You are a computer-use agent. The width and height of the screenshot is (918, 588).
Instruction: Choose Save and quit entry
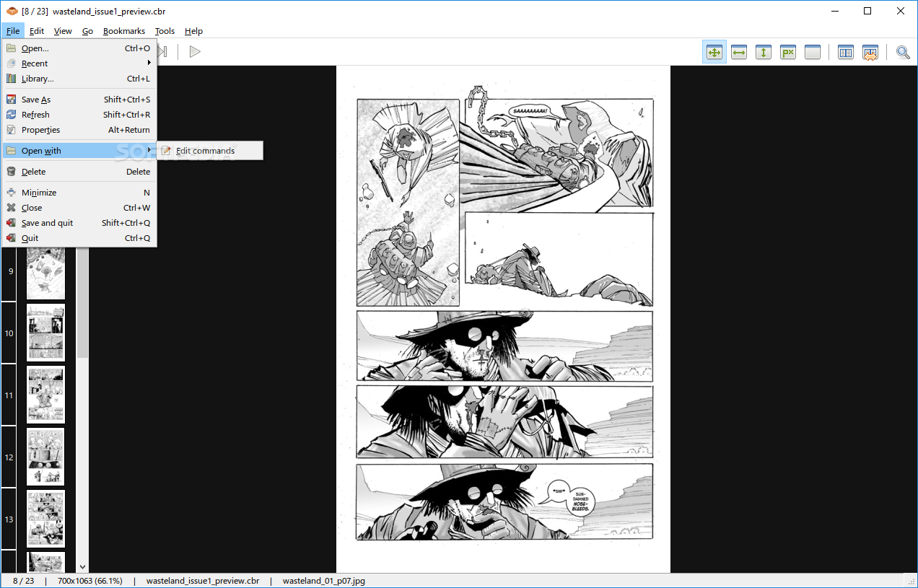79,223
